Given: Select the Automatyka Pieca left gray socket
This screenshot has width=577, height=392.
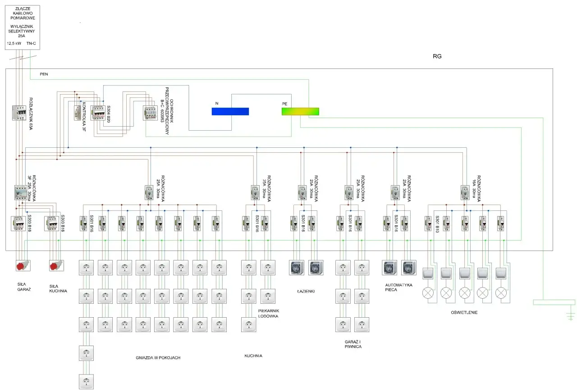Looking at the screenshot, I should click(x=389, y=268).
